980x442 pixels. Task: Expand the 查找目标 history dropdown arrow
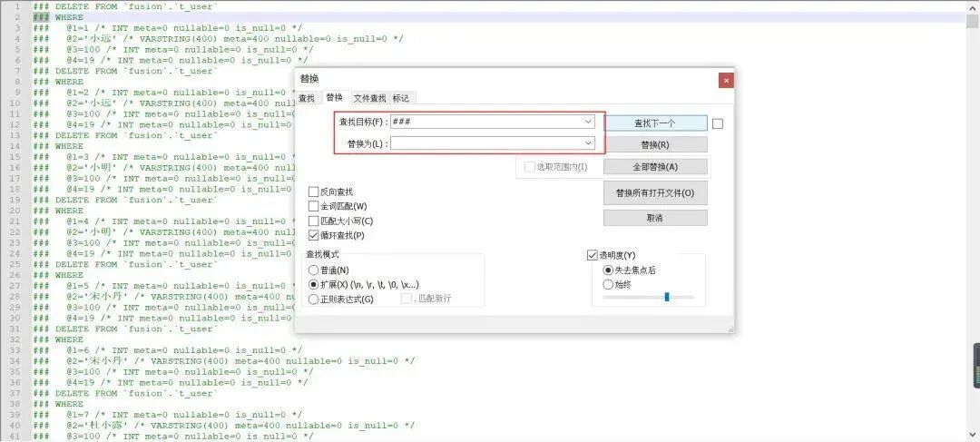point(588,122)
